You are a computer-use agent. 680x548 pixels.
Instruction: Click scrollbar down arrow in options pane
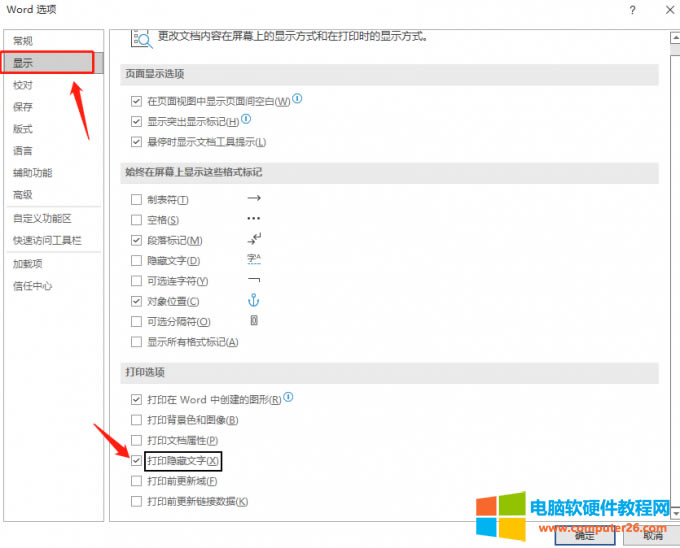point(675,513)
